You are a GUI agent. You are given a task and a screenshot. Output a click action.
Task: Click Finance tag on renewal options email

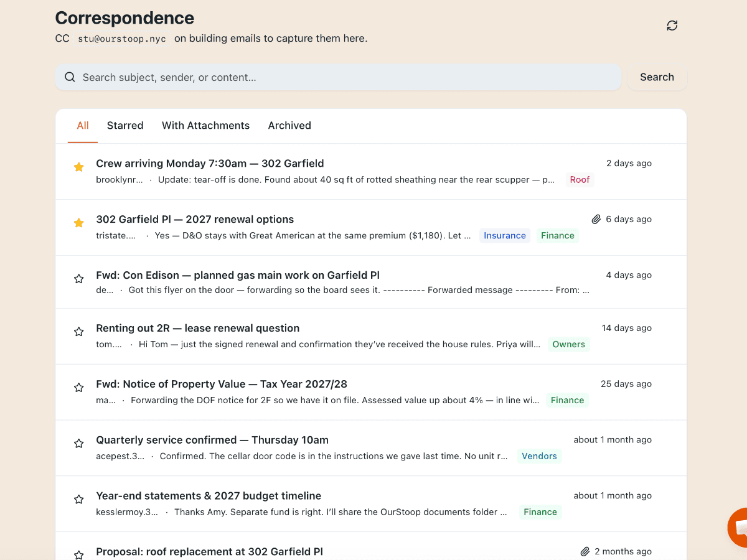coord(558,236)
